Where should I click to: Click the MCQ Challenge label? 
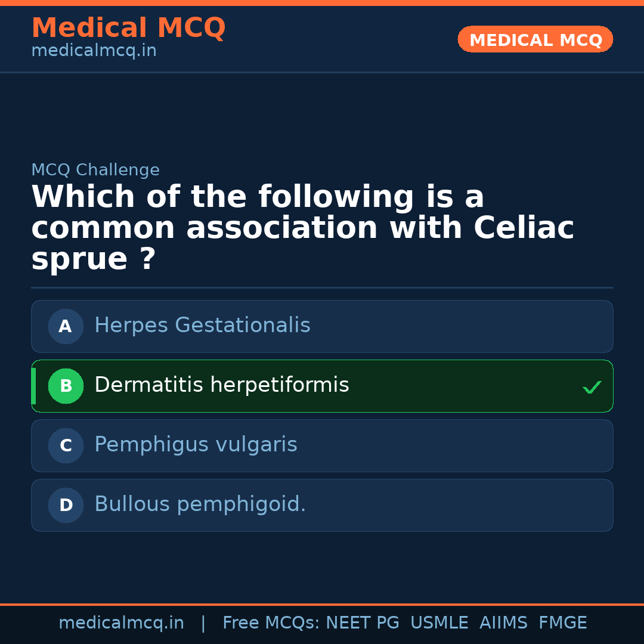click(x=95, y=170)
